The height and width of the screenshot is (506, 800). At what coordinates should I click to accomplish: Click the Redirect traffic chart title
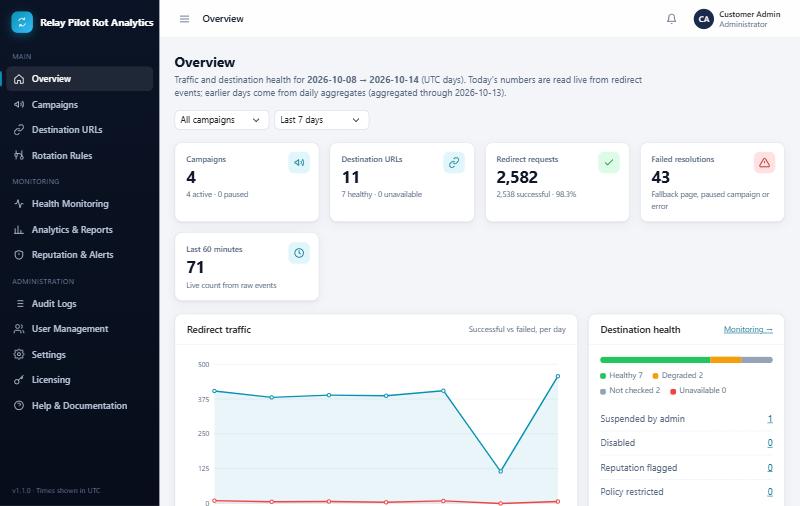click(x=219, y=330)
